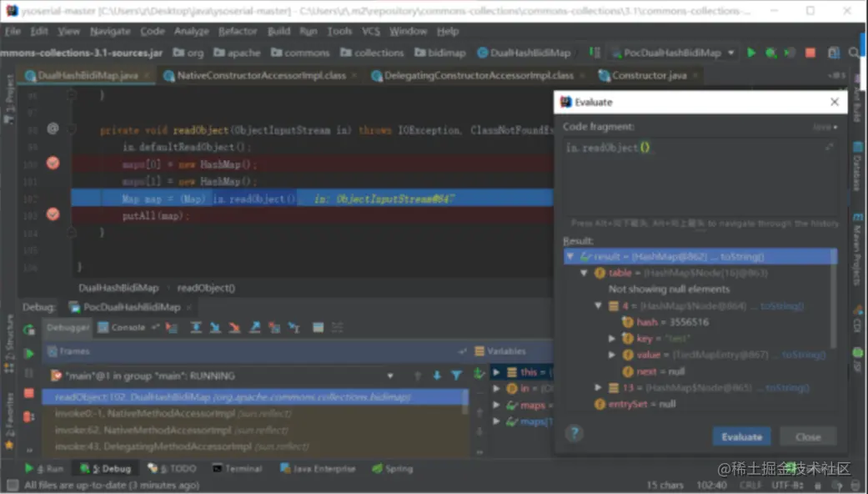Show execution point debugger icon
Image resolution: width=868 pixels, height=494 pixels.
[x=172, y=328]
